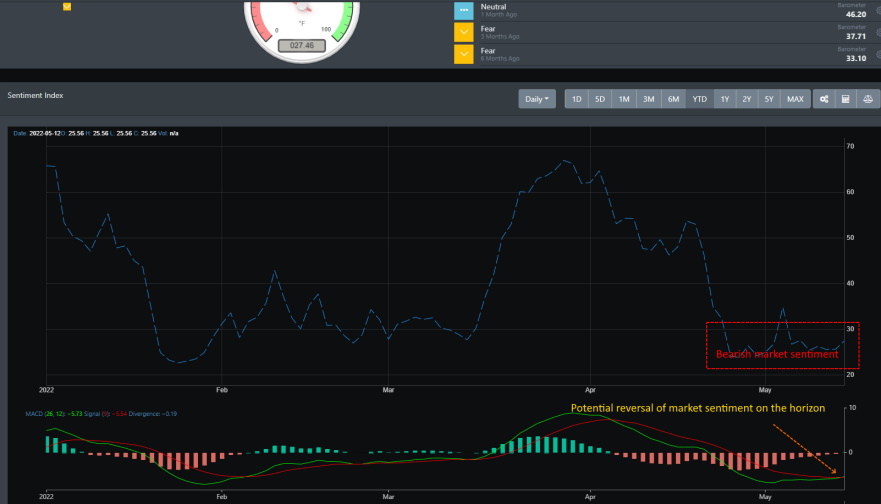This screenshot has height=504, width=881.
Task: Click the Fear 3 Months Ago row label
Action: pos(500,32)
